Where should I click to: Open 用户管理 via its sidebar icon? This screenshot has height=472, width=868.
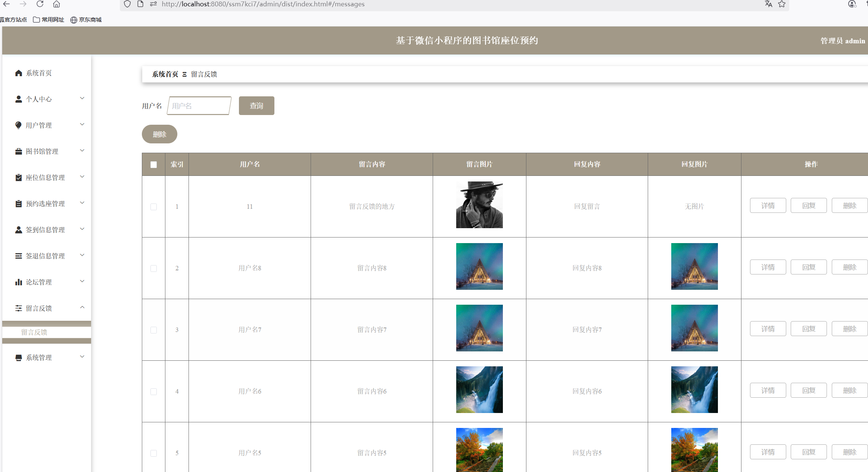tap(19, 125)
